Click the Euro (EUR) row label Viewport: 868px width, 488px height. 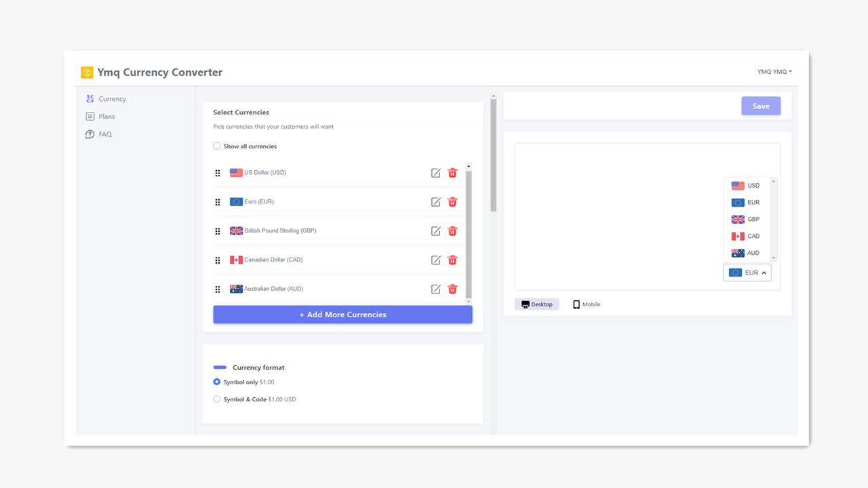tap(259, 202)
